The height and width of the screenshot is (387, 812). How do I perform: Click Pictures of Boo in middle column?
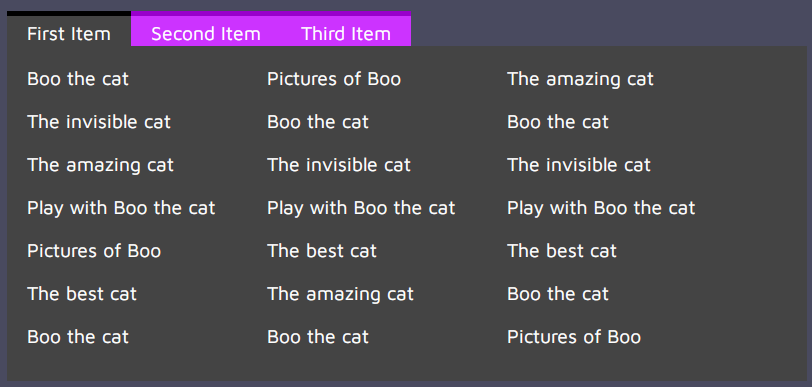[334, 79]
